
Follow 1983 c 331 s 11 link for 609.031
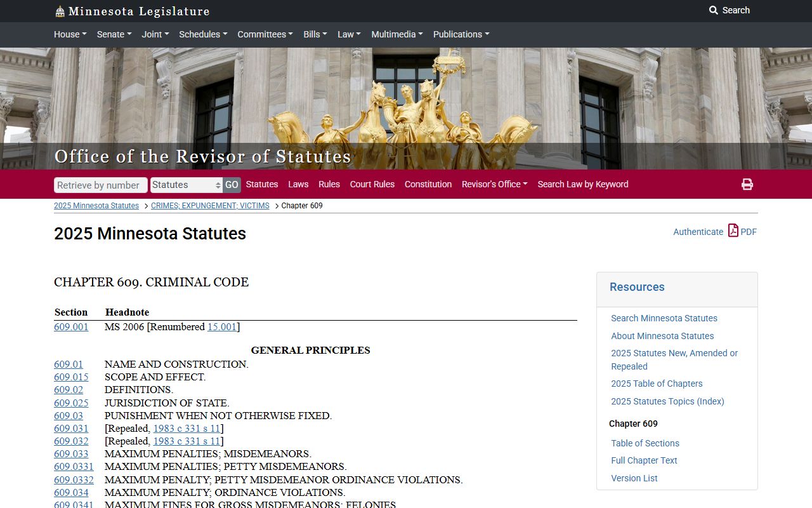187,429
